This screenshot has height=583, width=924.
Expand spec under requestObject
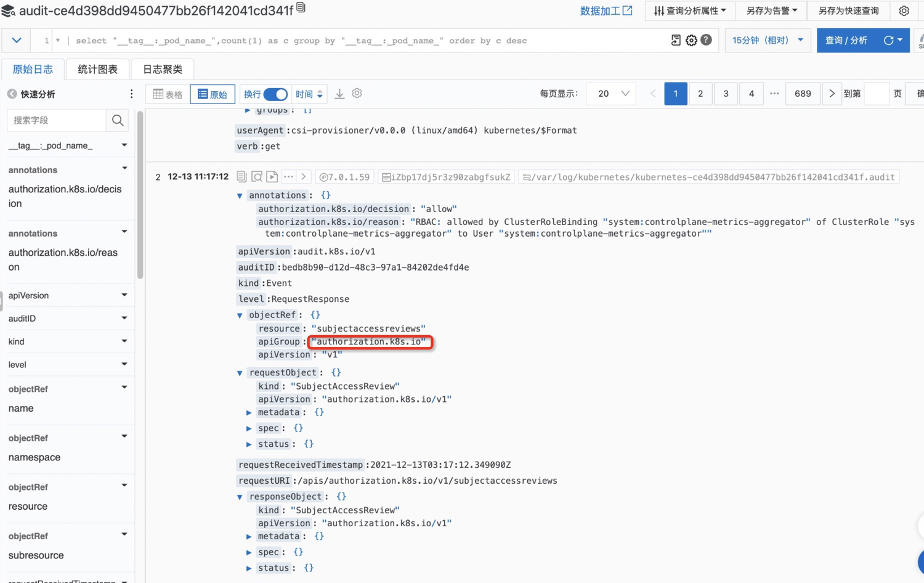249,428
